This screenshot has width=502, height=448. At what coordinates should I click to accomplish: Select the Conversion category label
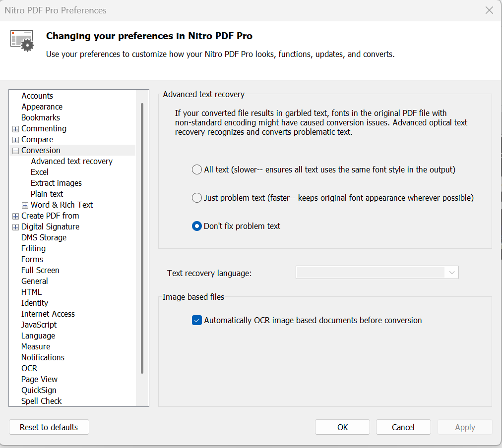point(41,150)
